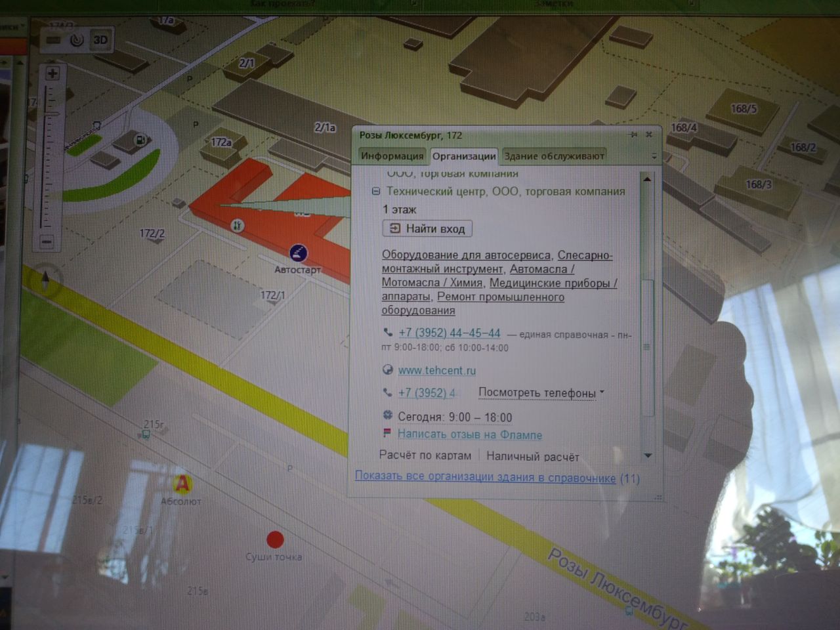
Task: Click the Flamp flag icon
Action: 387,432
